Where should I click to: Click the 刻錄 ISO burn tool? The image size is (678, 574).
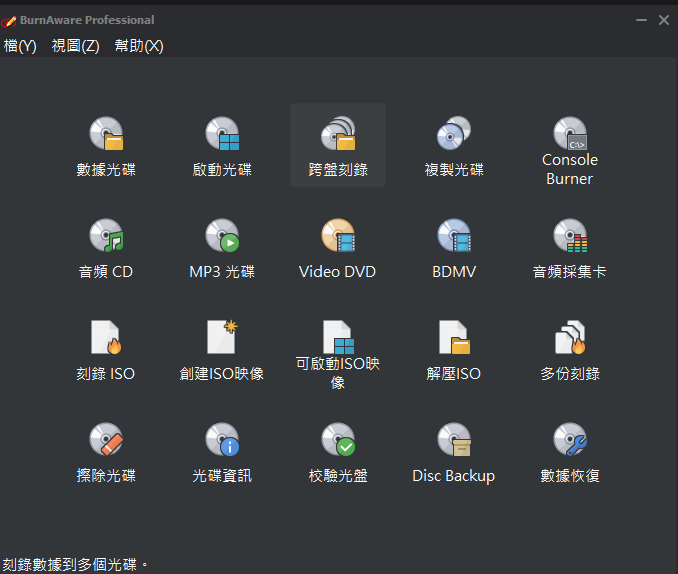click(x=106, y=350)
